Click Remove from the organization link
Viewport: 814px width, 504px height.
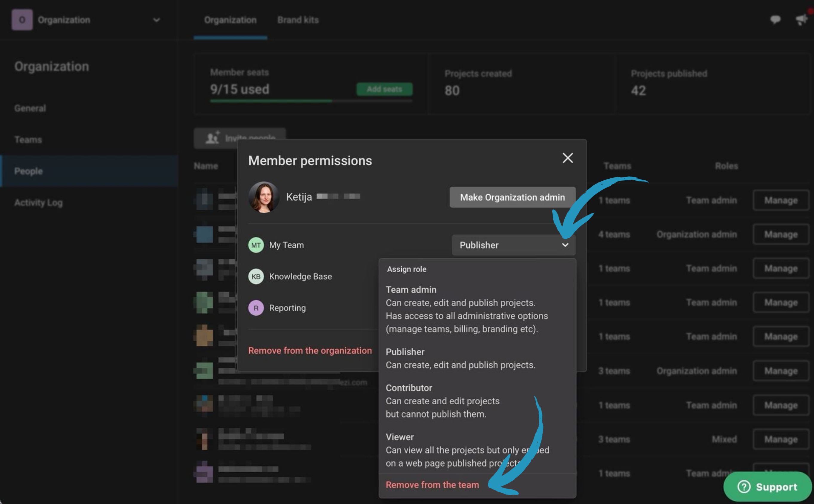tap(310, 351)
